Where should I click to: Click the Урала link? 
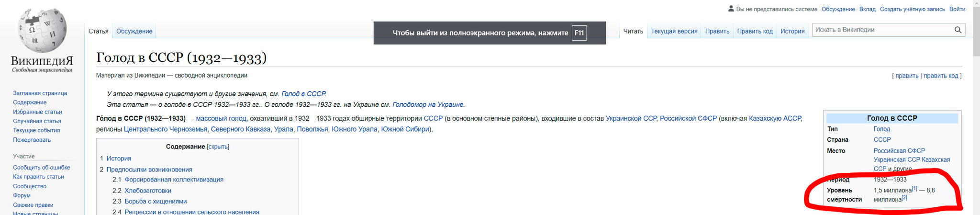click(x=283, y=129)
